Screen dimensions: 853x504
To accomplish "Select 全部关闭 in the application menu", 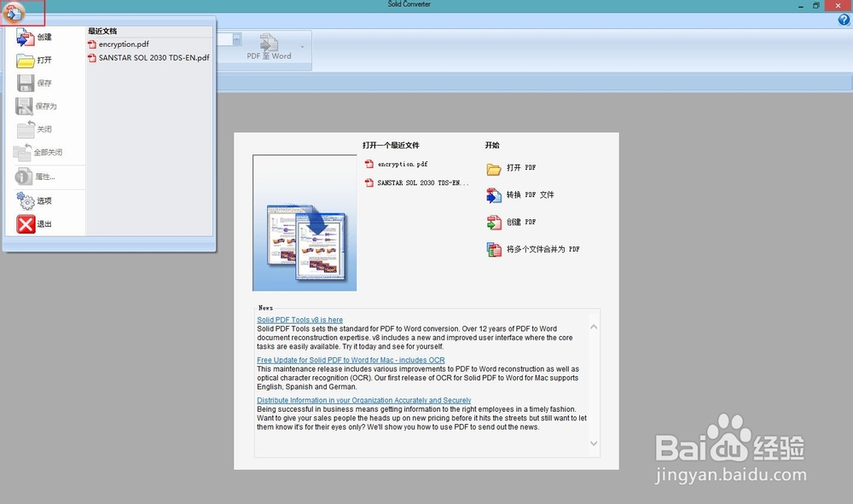I will tap(45, 153).
